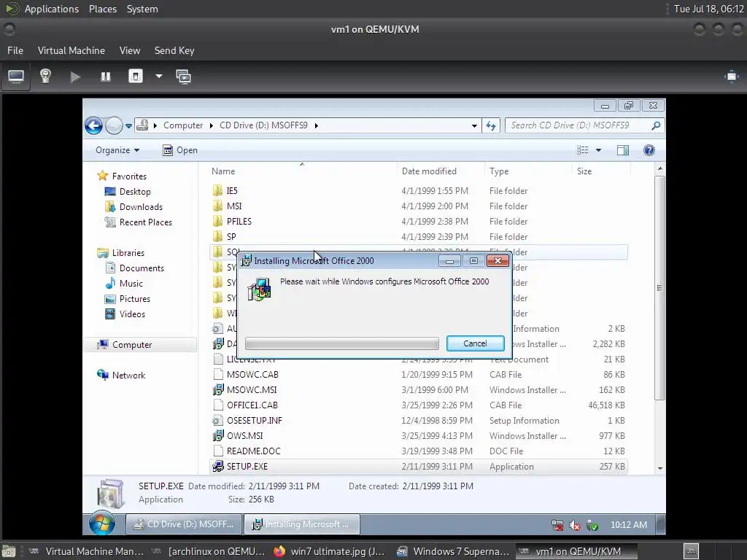Select Music library

click(x=131, y=284)
